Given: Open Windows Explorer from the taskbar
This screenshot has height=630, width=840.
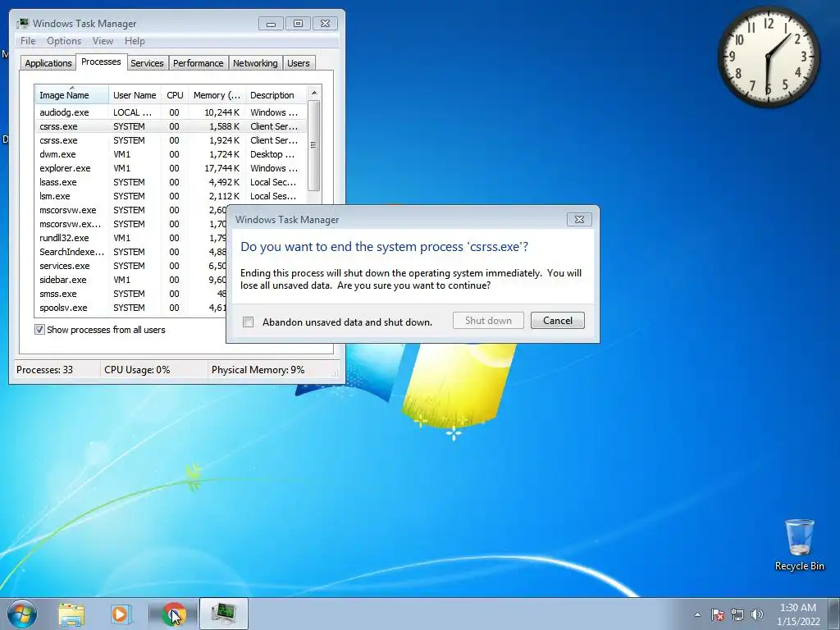Looking at the screenshot, I should tap(71, 614).
